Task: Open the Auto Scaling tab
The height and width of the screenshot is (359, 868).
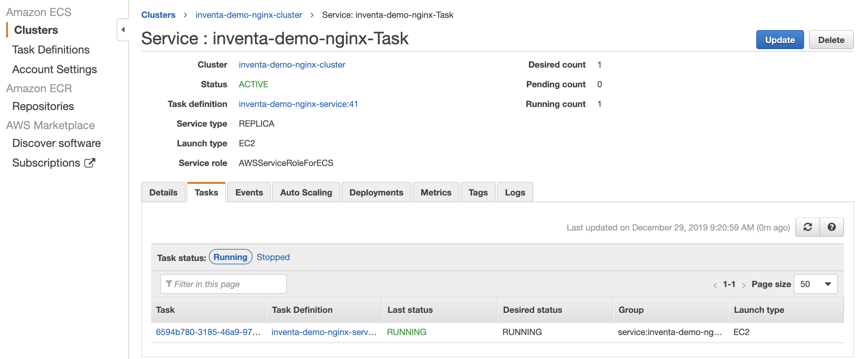Action: click(306, 192)
